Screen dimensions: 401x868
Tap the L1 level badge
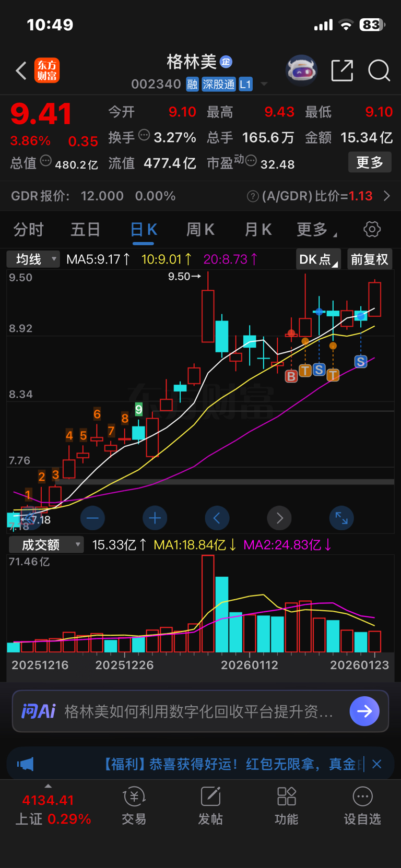[245, 84]
